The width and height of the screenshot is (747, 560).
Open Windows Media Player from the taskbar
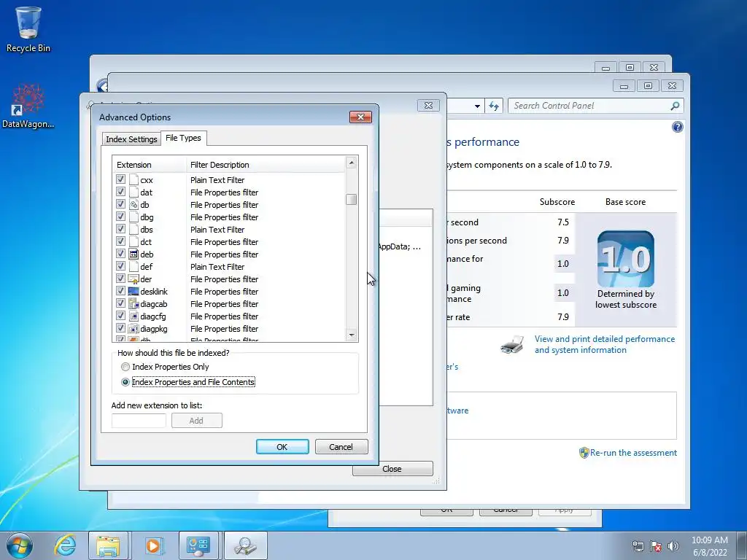point(153,545)
